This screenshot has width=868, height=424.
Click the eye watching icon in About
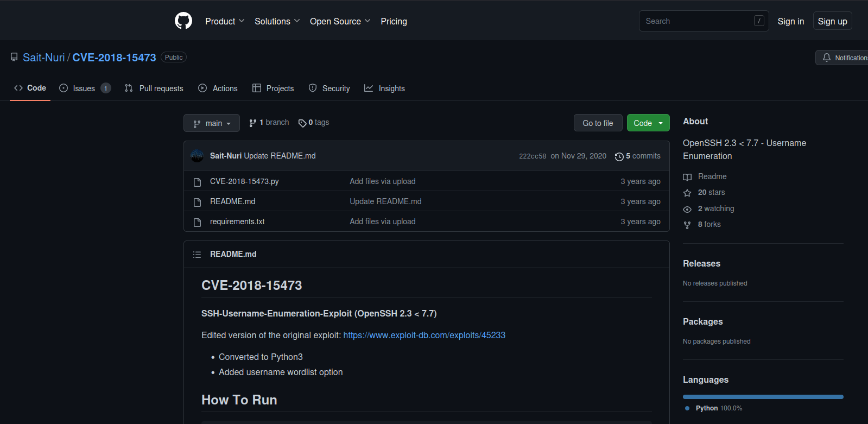(687, 209)
